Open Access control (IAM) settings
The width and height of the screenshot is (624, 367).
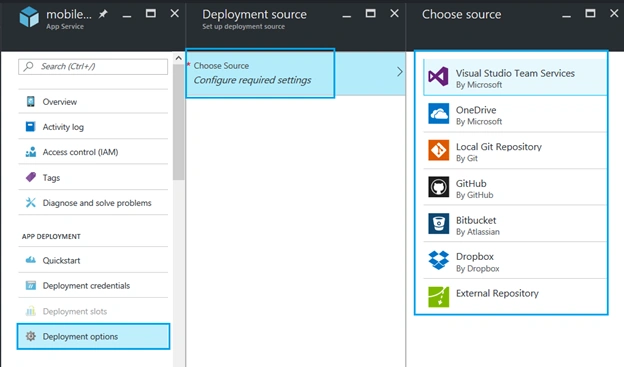point(93,152)
